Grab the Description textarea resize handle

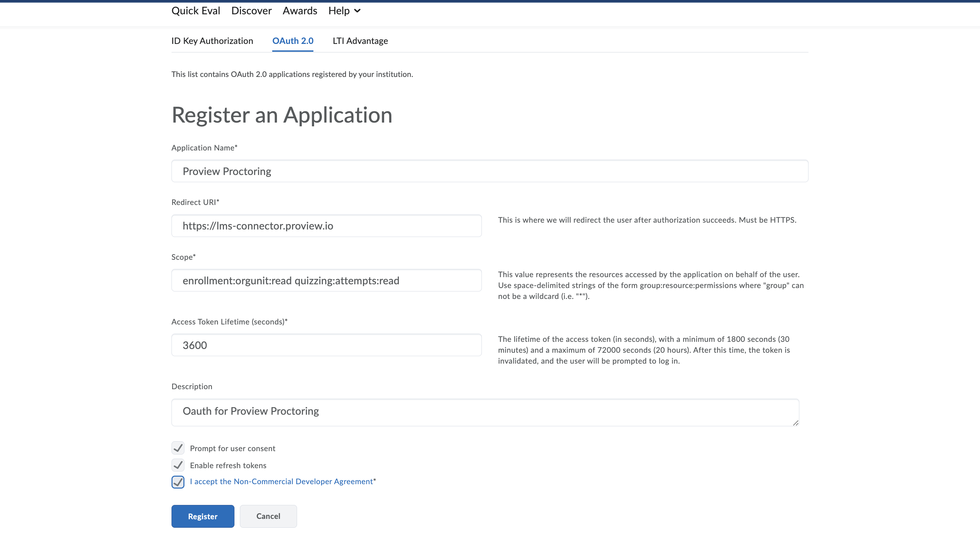(x=795, y=423)
